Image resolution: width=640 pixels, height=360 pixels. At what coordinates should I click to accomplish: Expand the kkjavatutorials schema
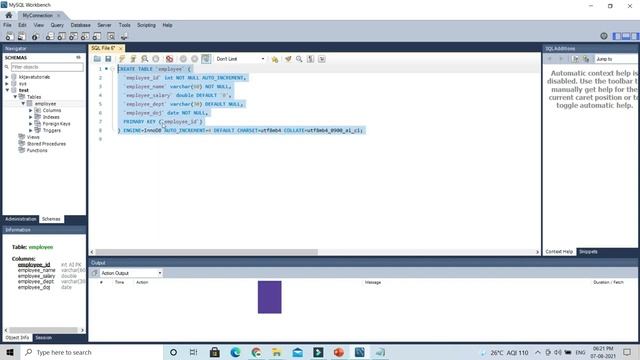pos(7,77)
